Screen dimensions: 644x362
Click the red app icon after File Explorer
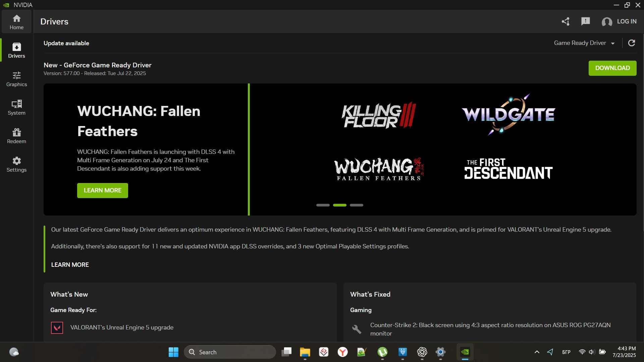click(324, 352)
